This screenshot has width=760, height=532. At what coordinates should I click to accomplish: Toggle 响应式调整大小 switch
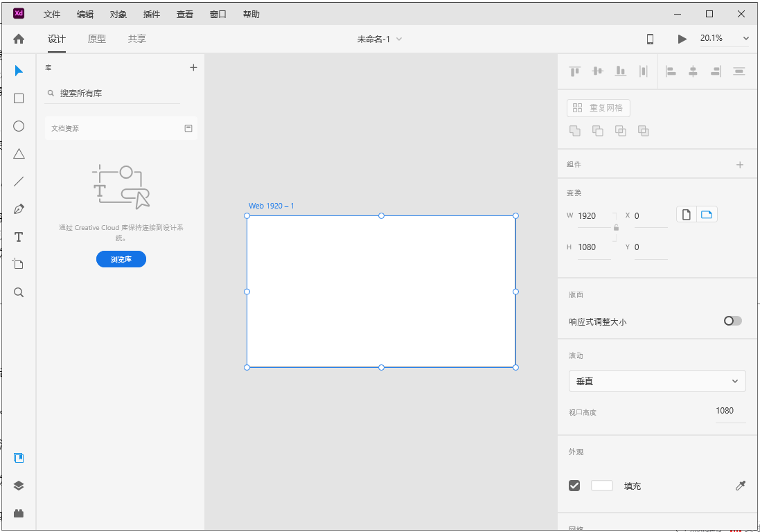(733, 321)
